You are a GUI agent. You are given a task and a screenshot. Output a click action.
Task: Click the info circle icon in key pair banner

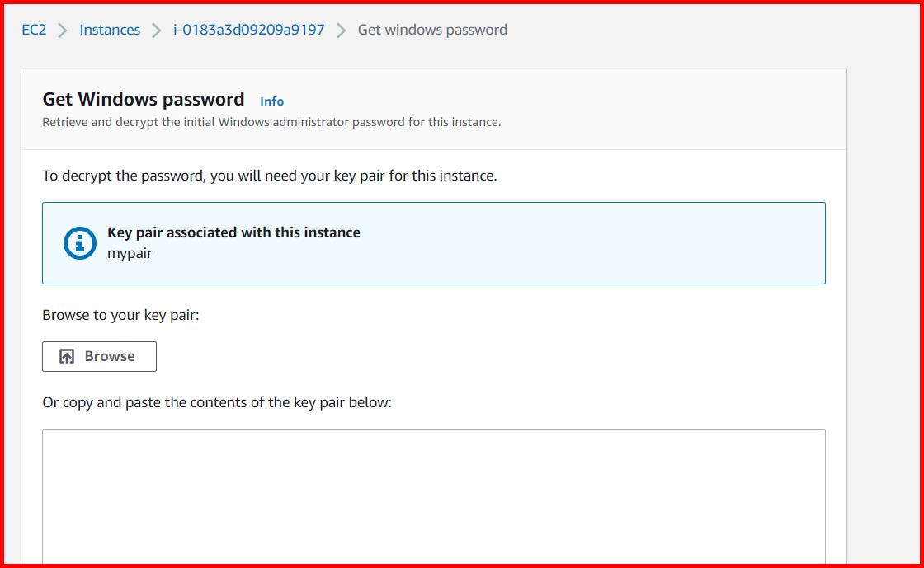click(x=80, y=242)
